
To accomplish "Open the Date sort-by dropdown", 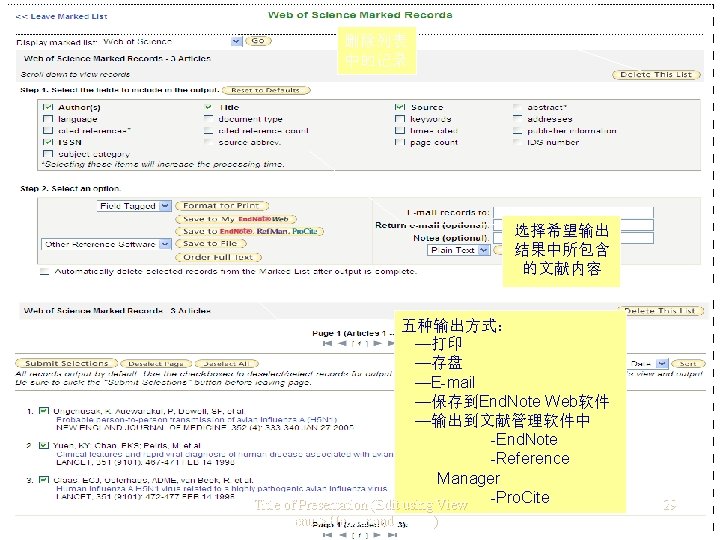I will click(662, 363).
